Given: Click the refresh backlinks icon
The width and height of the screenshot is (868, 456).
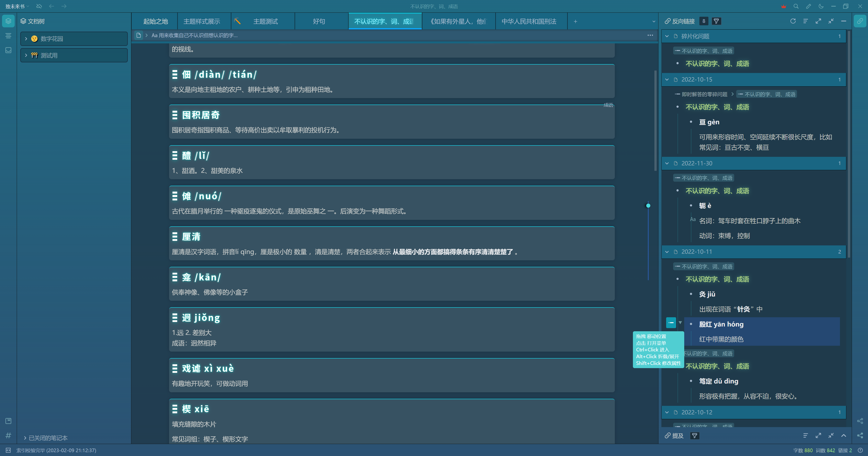Looking at the screenshot, I should pos(793,21).
